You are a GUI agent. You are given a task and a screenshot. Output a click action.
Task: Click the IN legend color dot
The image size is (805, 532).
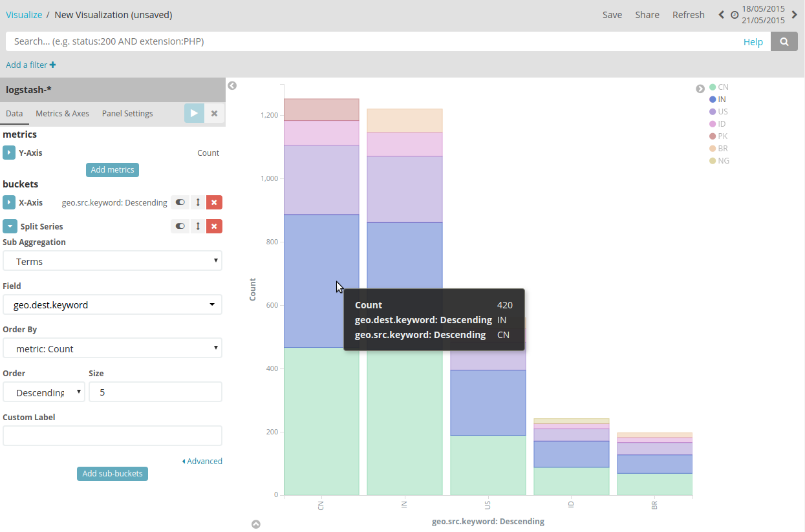click(x=713, y=100)
